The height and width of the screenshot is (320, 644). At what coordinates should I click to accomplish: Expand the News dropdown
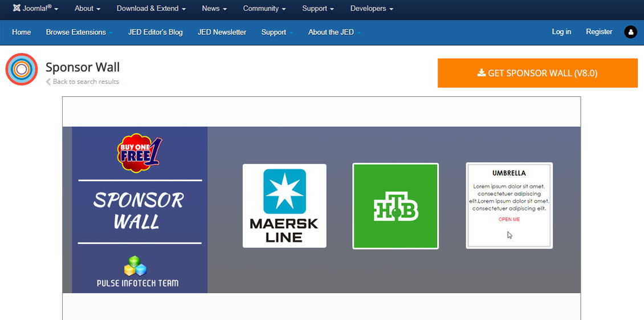214,9
